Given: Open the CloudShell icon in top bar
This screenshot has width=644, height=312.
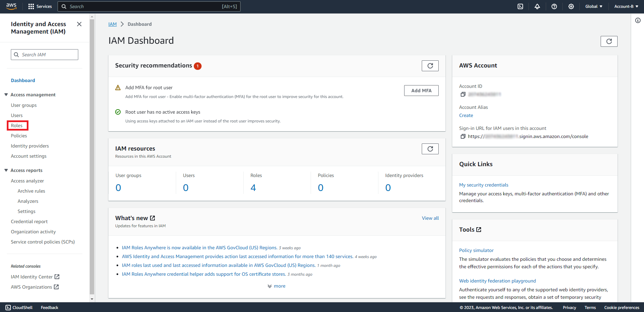Looking at the screenshot, I should coord(520,6).
